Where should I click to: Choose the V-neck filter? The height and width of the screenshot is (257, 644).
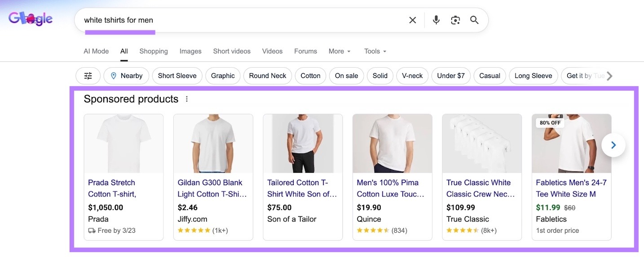click(412, 76)
